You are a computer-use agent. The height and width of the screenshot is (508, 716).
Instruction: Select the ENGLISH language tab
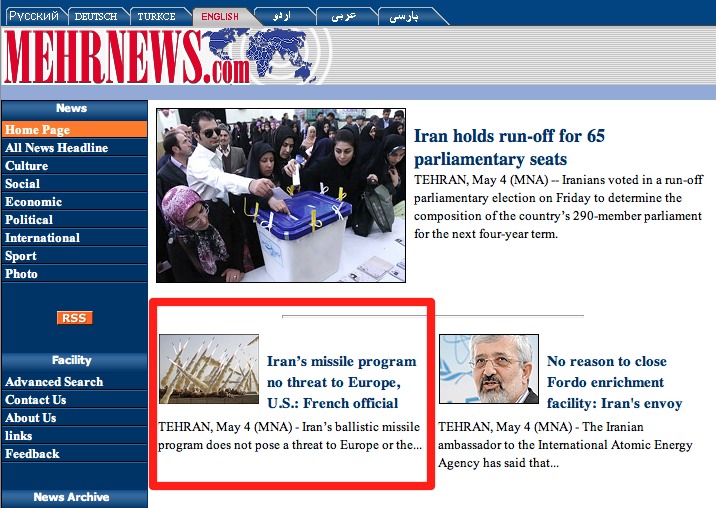pyautogui.click(x=220, y=16)
